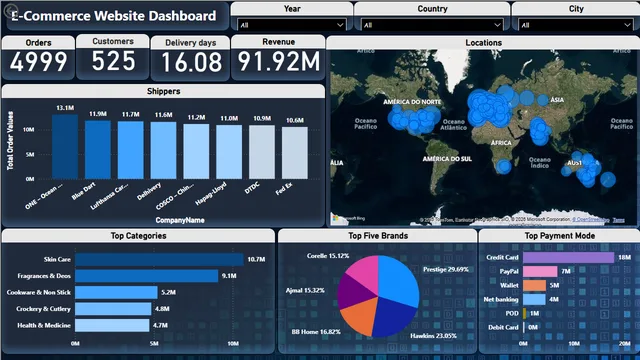Click the ÁFRICA map label
This screenshot has width=640, height=360.
[x=501, y=143]
